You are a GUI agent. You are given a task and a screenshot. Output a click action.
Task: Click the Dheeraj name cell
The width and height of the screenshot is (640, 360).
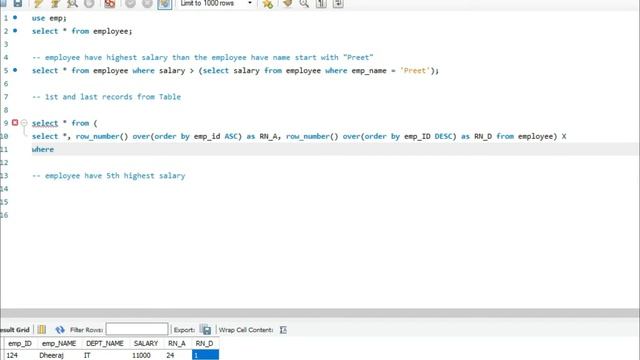tap(59, 355)
